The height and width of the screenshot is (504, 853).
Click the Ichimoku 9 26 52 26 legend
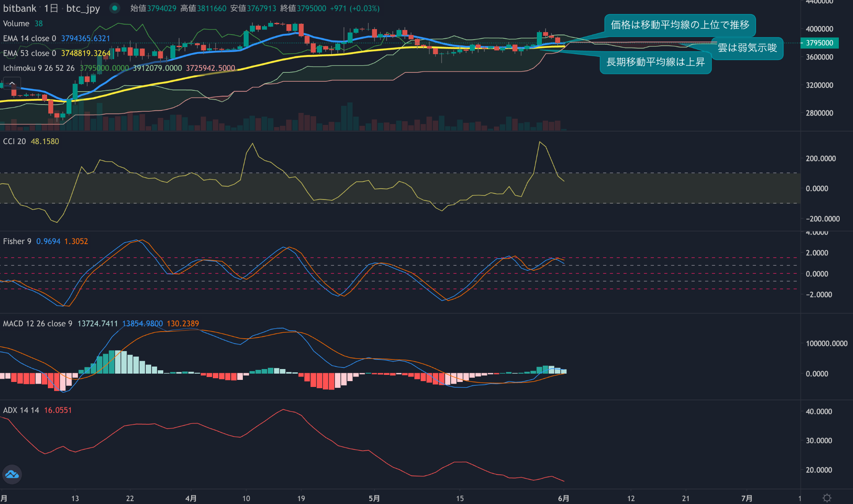39,68
